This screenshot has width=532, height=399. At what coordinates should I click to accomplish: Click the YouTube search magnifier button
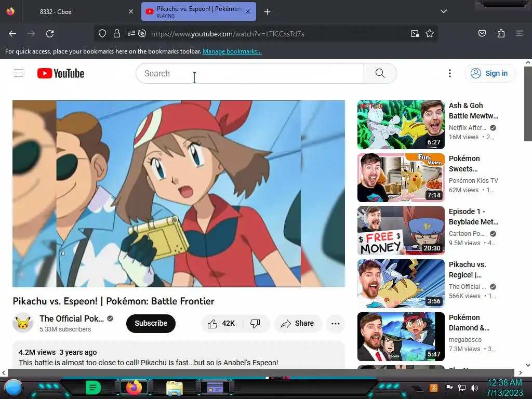pos(380,73)
